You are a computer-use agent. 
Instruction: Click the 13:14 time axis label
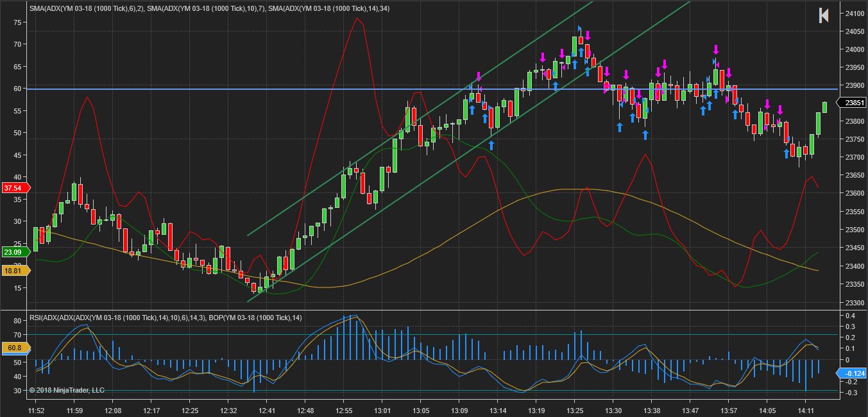(498, 410)
